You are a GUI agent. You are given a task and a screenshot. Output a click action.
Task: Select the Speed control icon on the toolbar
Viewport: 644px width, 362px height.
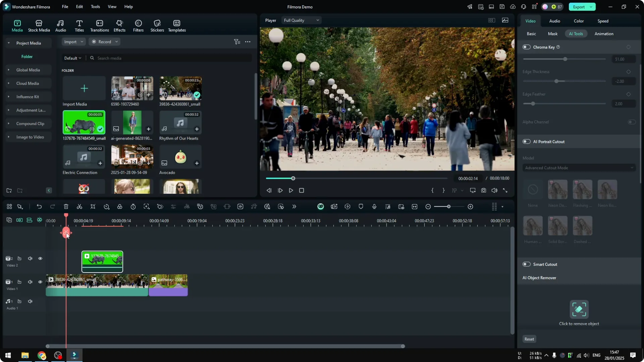click(106, 206)
